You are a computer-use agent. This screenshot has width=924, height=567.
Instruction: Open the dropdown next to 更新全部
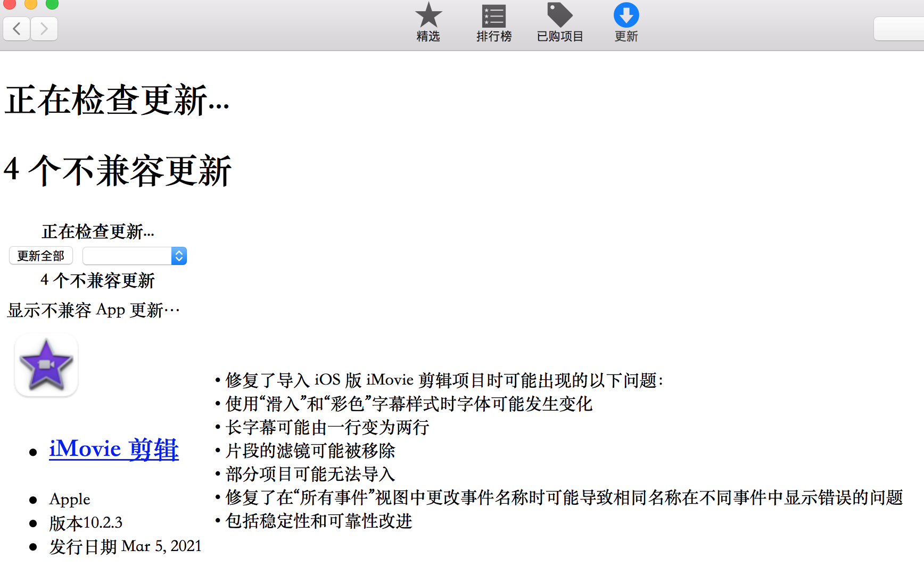point(135,256)
